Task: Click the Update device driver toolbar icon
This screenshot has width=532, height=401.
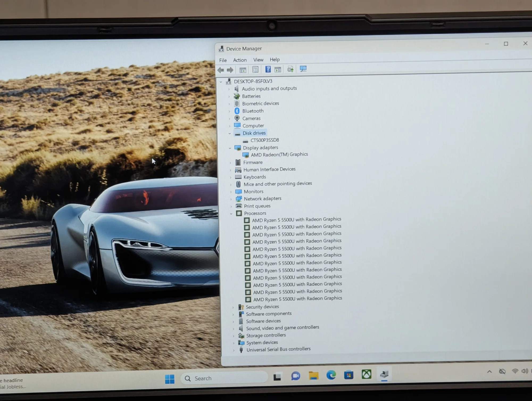Action: pyautogui.click(x=290, y=69)
